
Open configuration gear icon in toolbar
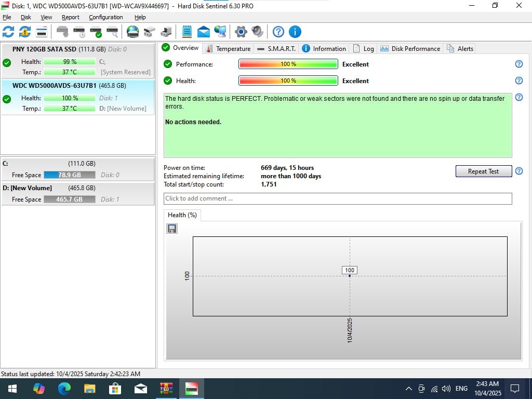point(241,32)
